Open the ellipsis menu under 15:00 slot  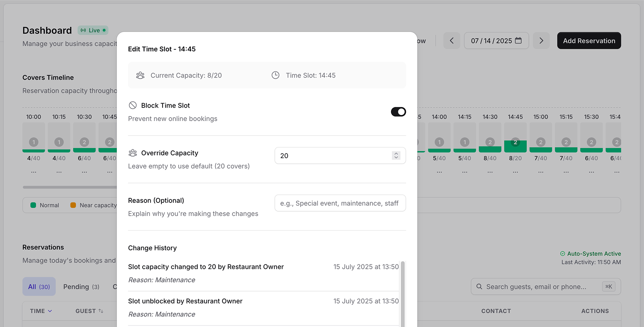coord(541,172)
